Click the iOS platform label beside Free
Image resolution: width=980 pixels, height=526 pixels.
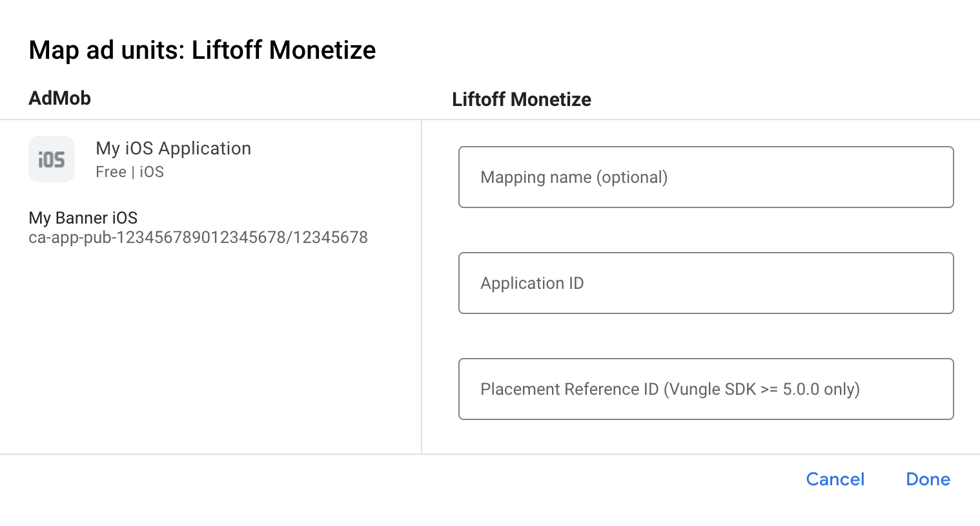coord(152,172)
